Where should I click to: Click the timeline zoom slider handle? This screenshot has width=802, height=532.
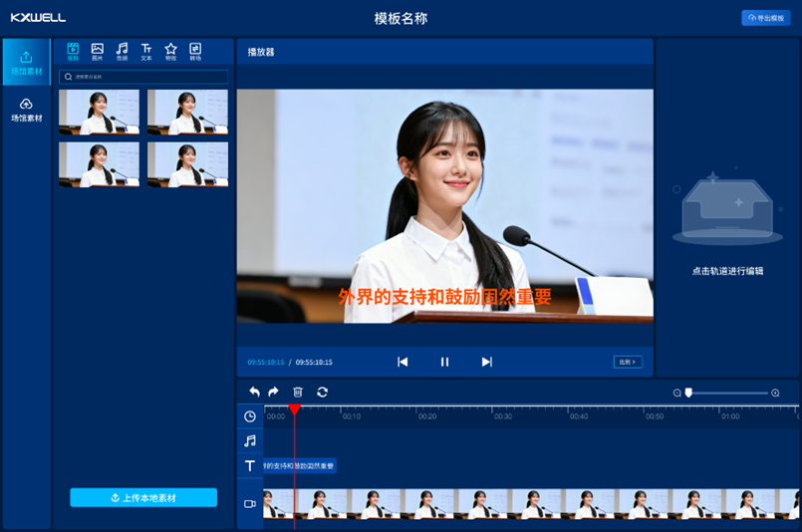pos(688,393)
